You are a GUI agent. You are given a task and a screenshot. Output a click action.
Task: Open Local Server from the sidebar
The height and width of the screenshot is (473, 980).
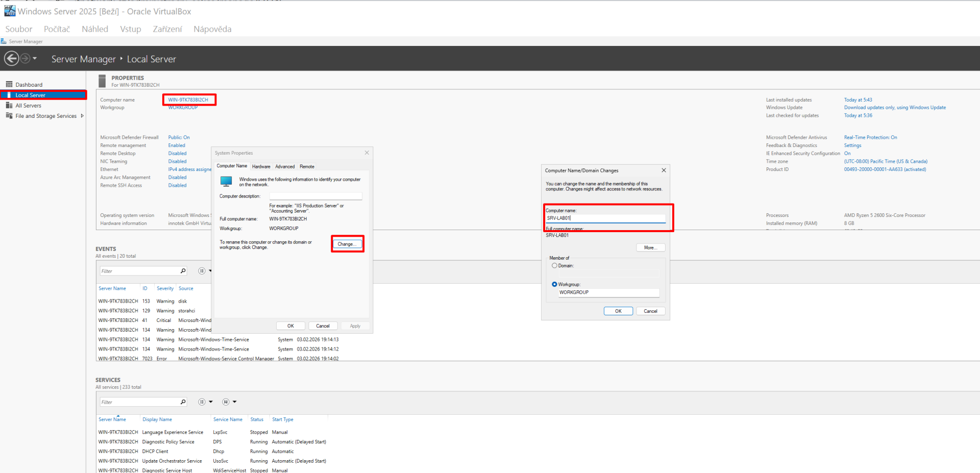click(31, 95)
